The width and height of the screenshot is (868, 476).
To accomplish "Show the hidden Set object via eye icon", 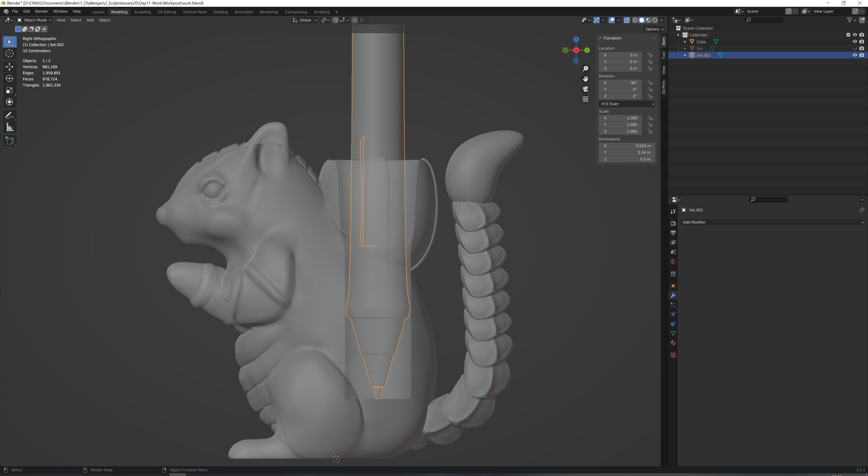I will [x=854, y=49].
